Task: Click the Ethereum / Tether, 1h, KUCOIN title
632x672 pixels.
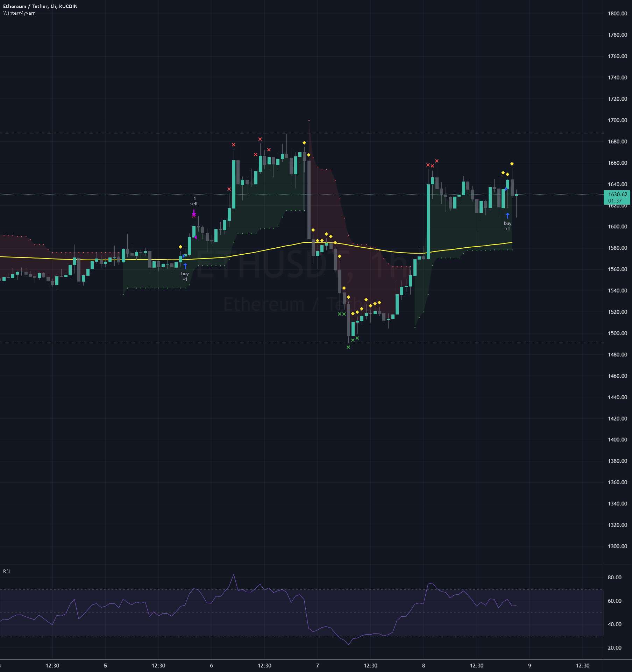Action: [x=40, y=6]
